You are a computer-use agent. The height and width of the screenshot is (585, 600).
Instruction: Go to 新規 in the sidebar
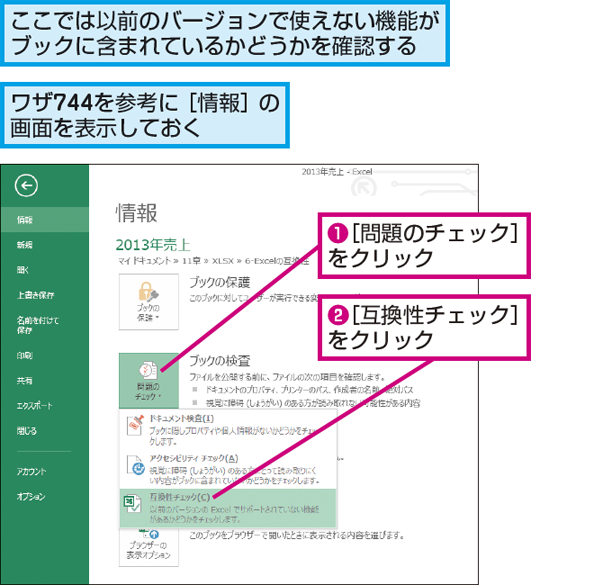click(24, 244)
